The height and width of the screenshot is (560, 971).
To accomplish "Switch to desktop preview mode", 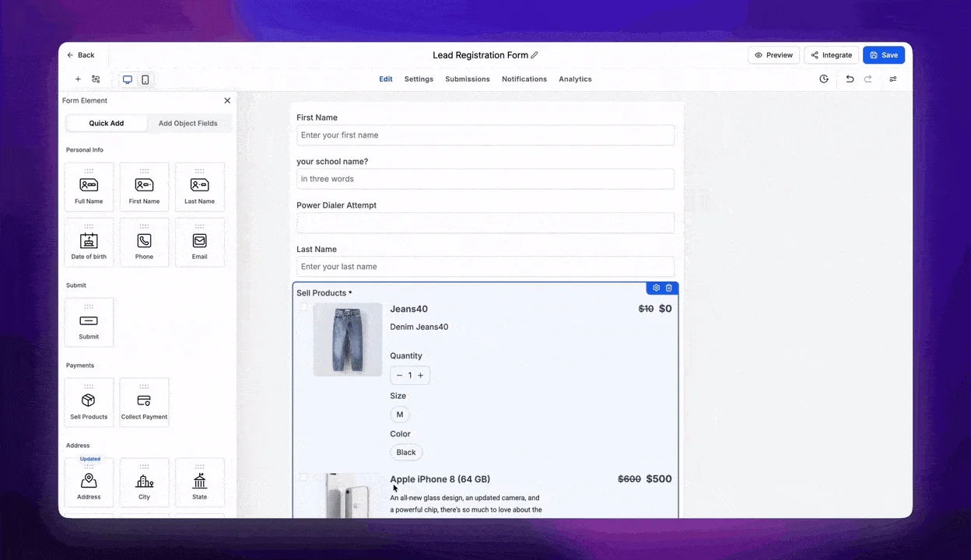I will (127, 79).
